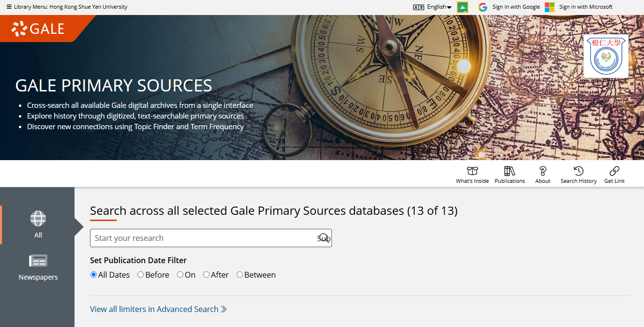Select the All globe sidebar tab
Image resolution: width=644 pixels, height=327 pixels.
pos(38,224)
